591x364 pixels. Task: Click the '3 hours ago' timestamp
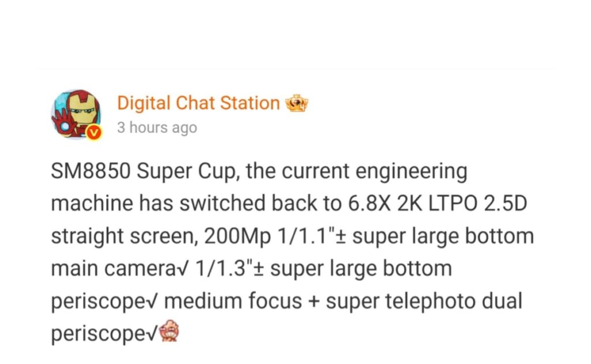coord(157,127)
